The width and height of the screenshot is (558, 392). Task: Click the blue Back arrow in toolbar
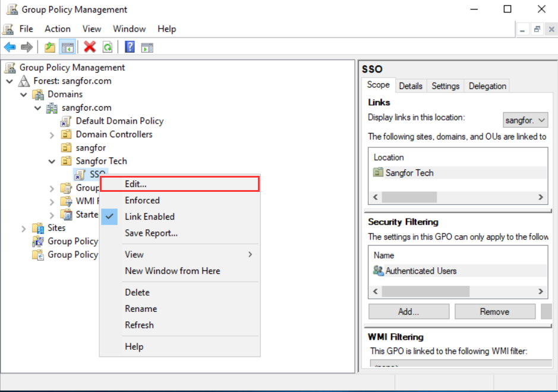click(10, 47)
